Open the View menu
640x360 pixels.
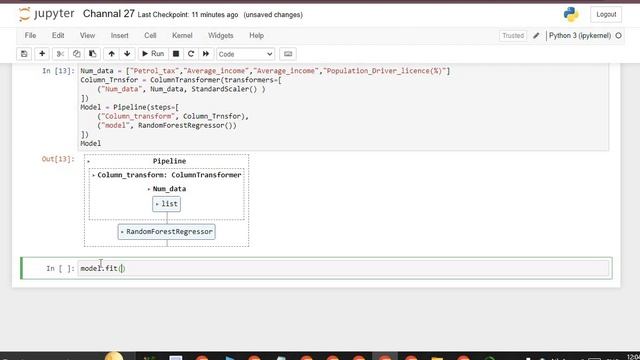coord(87,36)
